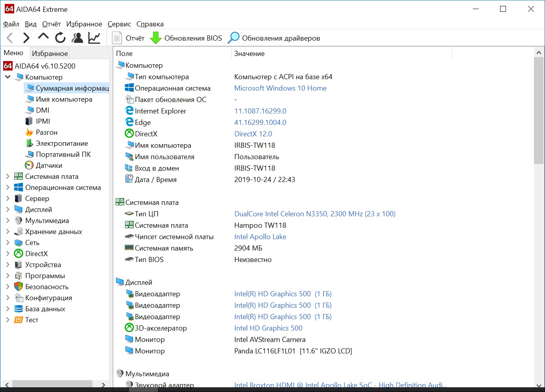
Task: Click the Конфигурация tree icon
Action: 19,298
